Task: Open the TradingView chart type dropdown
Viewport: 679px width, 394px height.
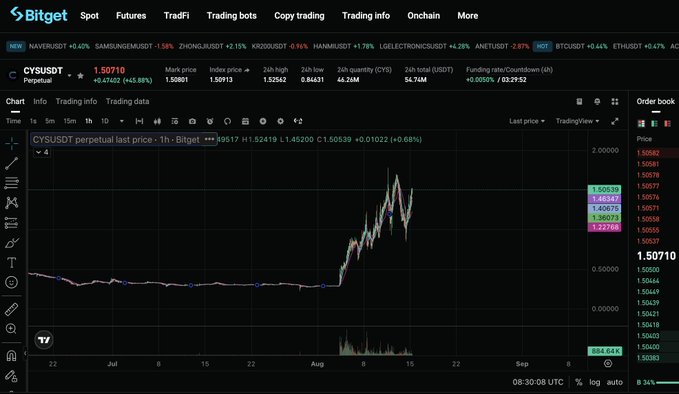Action: (577, 121)
